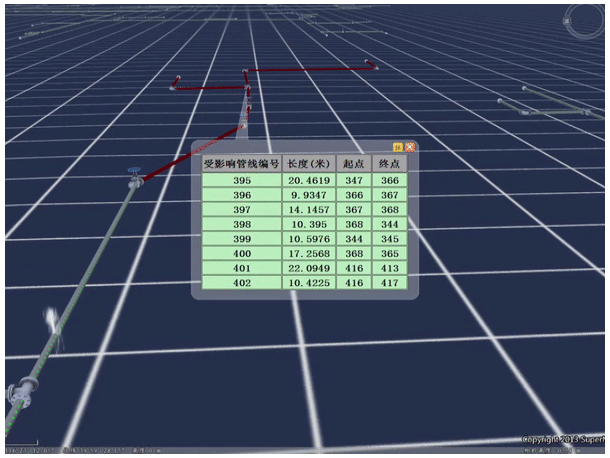Viewport: 610px width, 458px height.
Task: Click end point 365 in row 400
Action: (x=389, y=254)
